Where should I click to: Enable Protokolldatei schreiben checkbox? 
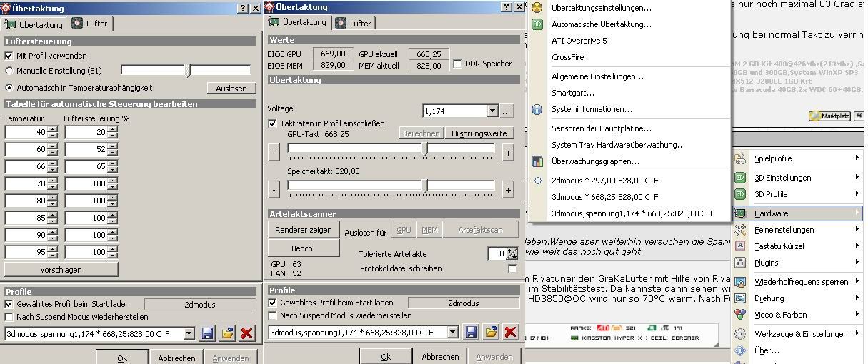(x=512, y=269)
